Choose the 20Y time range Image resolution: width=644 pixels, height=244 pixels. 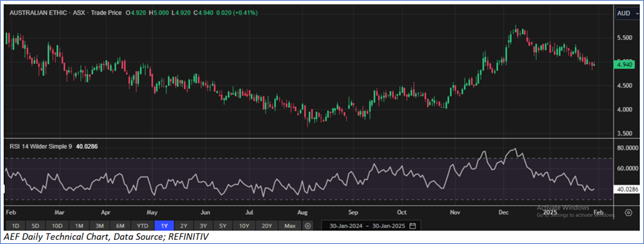(x=267, y=226)
